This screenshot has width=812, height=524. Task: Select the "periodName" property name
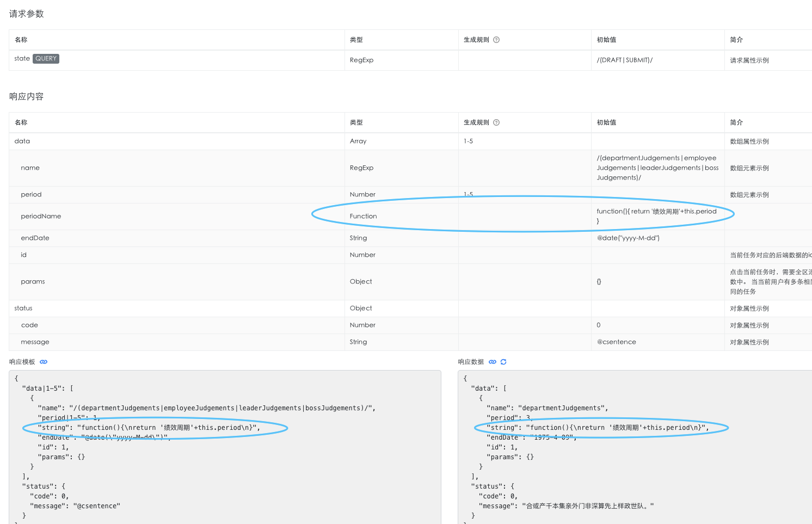(x=41, y=216)
